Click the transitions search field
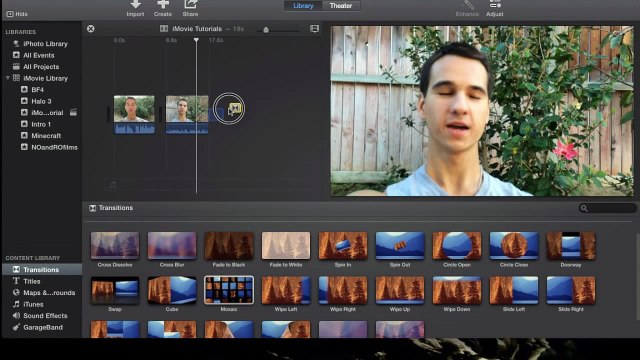Screen dimensions: 640x360 tap(607, 208)
